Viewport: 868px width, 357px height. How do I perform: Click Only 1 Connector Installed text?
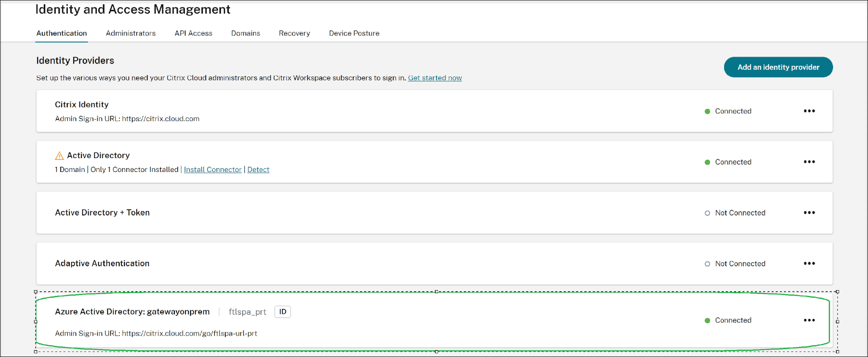pos(135,170)
